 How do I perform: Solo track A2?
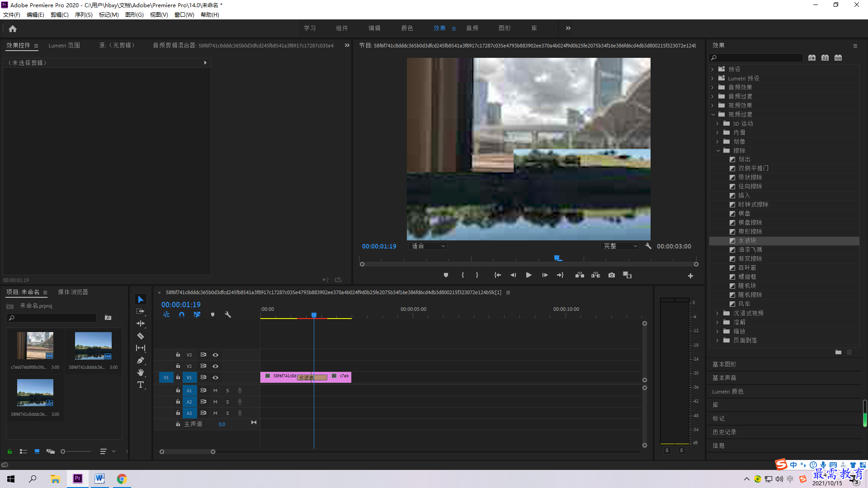coord(227,402)
